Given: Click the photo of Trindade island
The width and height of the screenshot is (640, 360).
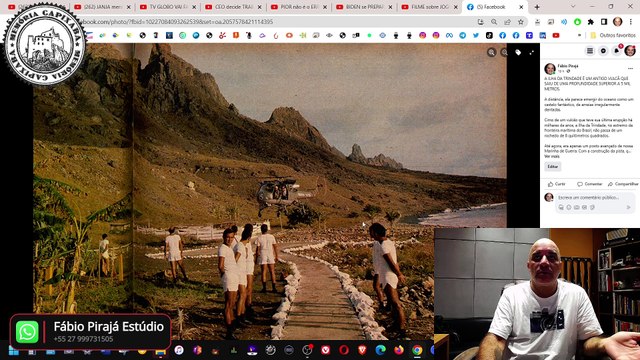Looking at the screenshot, I should tap(270, 191).
